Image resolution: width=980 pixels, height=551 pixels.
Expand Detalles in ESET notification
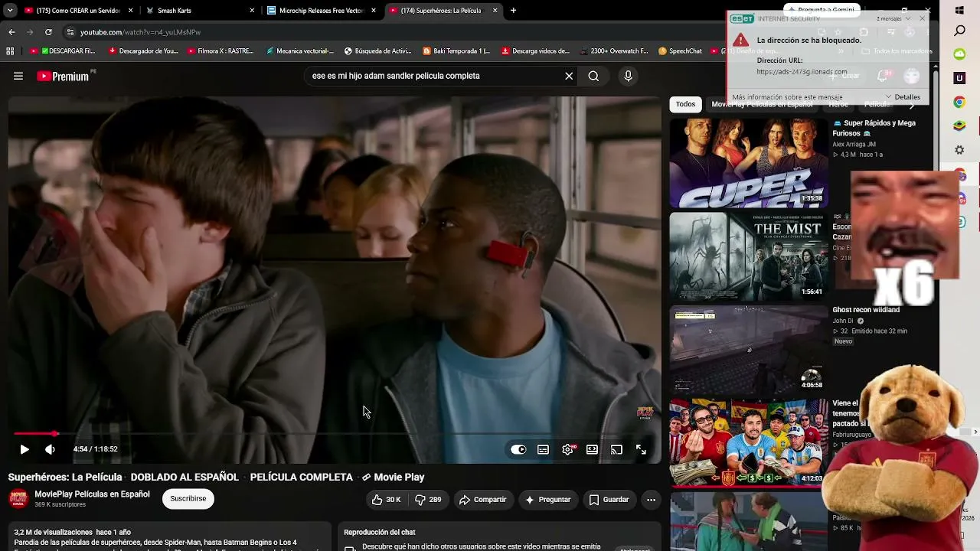[x=903, y=97]
